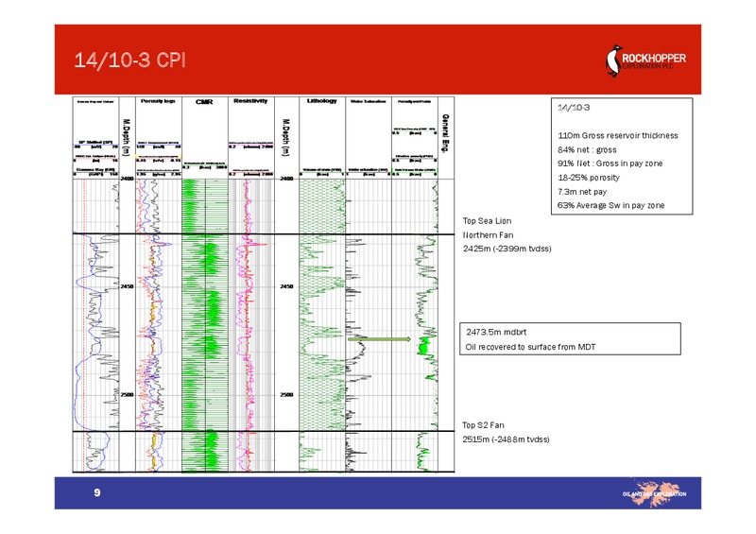
Task: Click 'OIL AND GAS EXPLORATION' footer caption
Action: 654,494
